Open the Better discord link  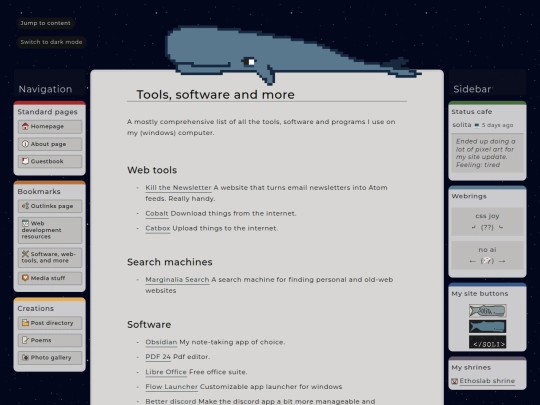(x=171, y=402)
